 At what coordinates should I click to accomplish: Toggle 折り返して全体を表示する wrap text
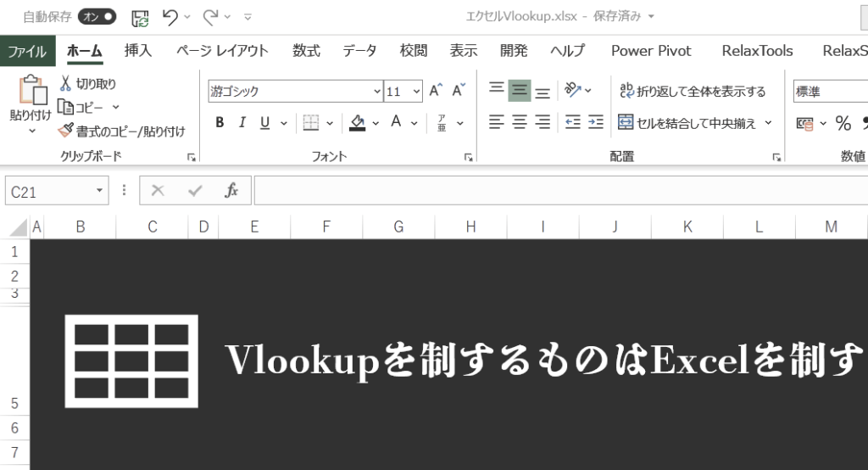693,91
